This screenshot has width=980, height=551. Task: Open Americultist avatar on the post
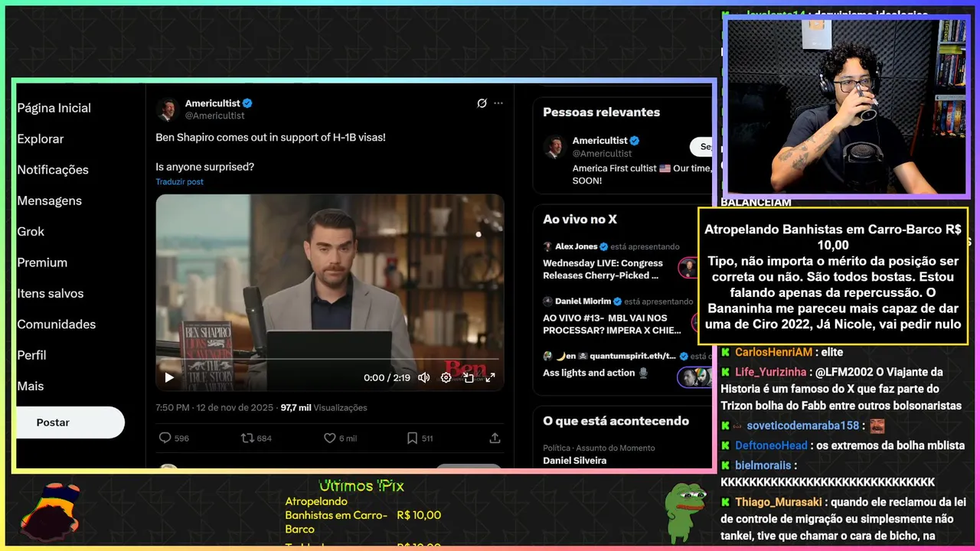(168, 109)
